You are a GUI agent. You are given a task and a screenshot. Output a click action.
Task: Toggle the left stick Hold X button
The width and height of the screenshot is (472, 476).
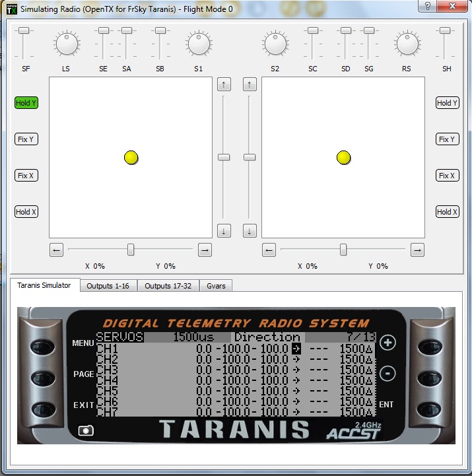[x=26, y=212]
